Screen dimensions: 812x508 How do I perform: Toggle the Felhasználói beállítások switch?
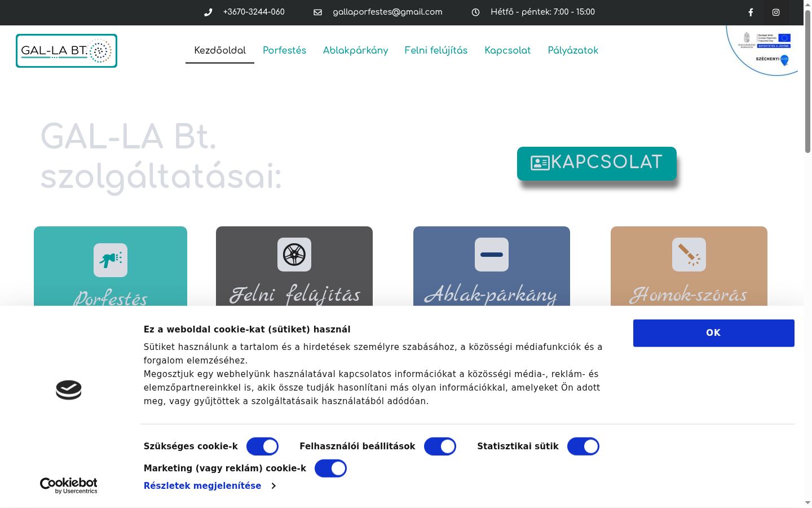point(440,446)
